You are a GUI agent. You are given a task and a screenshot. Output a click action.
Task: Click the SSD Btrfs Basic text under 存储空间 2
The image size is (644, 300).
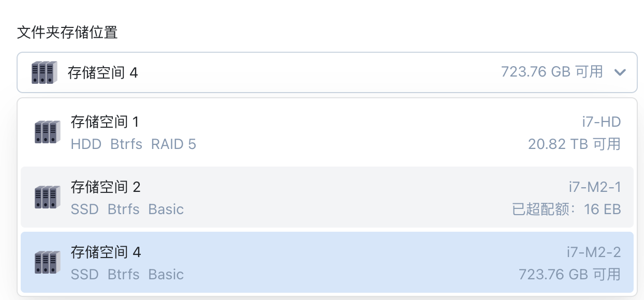pos(127,209)
